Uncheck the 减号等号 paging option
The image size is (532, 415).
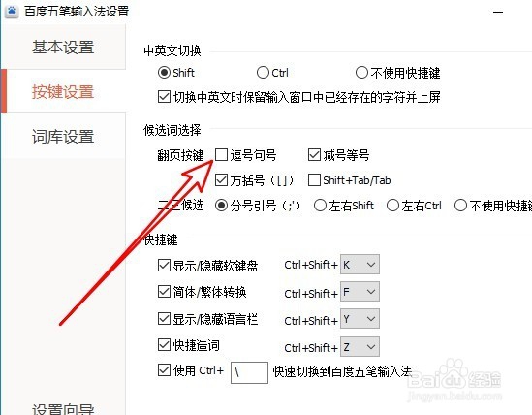click(x=314, y=155)
